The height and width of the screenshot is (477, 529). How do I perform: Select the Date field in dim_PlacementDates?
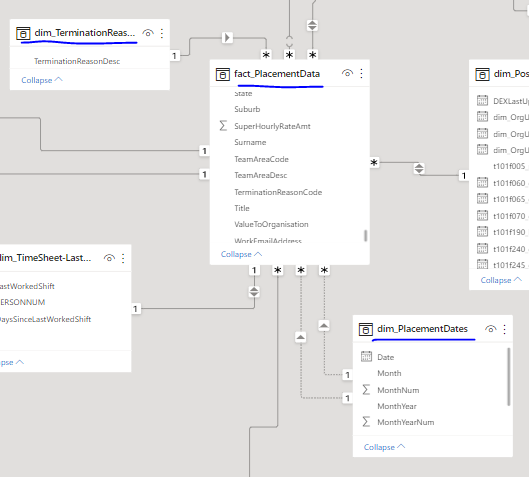(386, 357)
